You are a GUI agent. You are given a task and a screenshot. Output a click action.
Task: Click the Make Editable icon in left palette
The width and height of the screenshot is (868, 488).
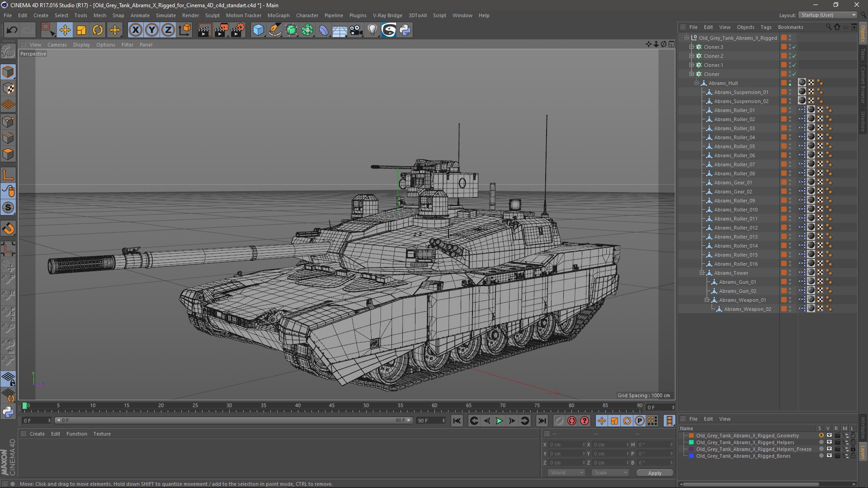point(8,52)
